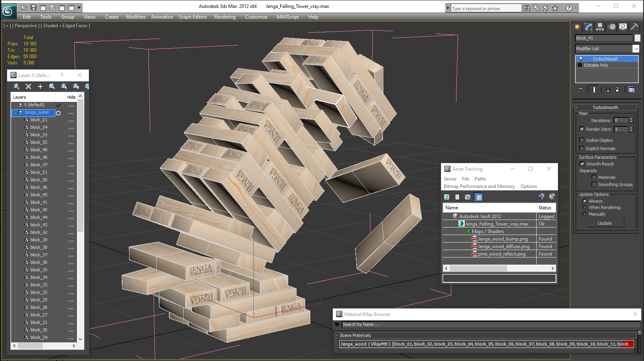Click the Communication Center satellite icon
Viewport: 644px width, 361px height.
(x=546, y=8)
